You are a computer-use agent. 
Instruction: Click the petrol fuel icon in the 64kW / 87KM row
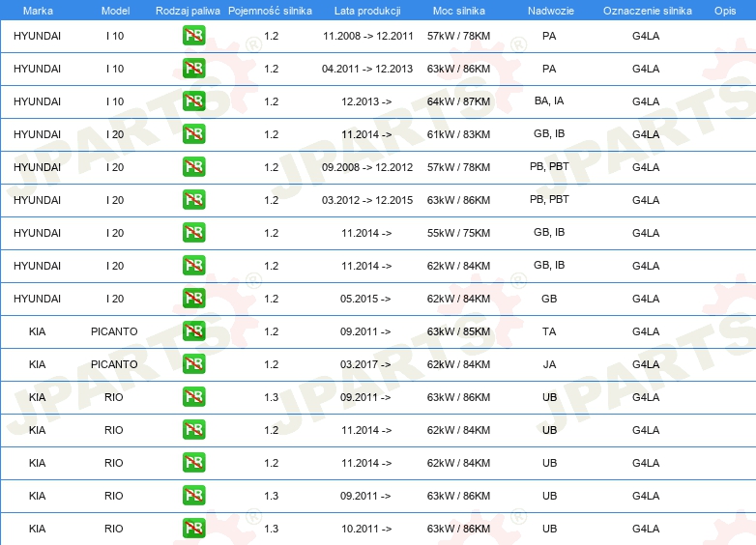(x=193, y=101)
